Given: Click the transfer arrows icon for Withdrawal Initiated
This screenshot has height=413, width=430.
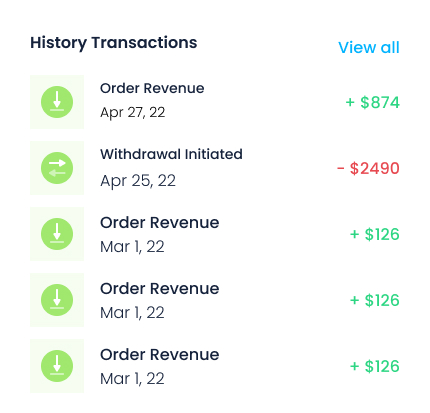Looking at the screenshot, I should (57, 168).
